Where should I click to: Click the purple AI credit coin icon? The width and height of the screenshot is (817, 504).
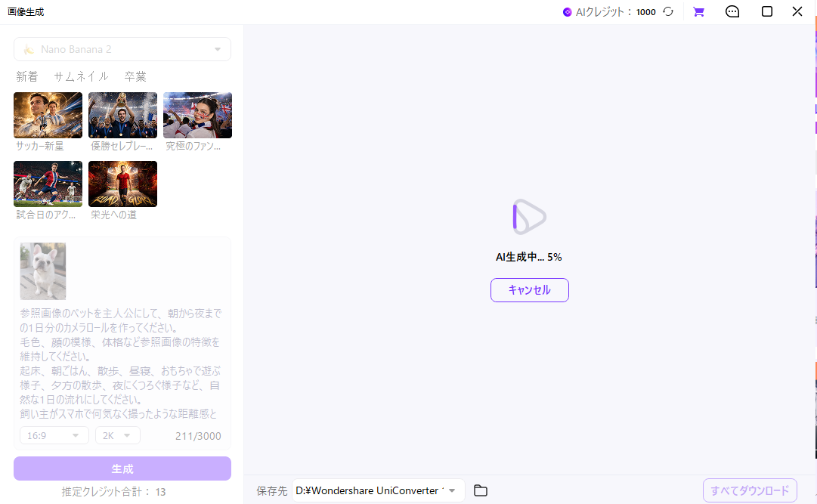click(x=568, y=12)
